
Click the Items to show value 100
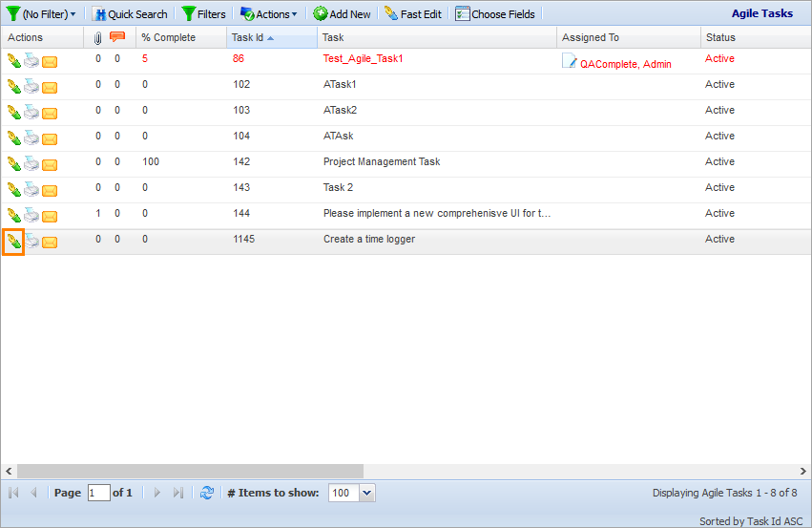pos(344,493)
